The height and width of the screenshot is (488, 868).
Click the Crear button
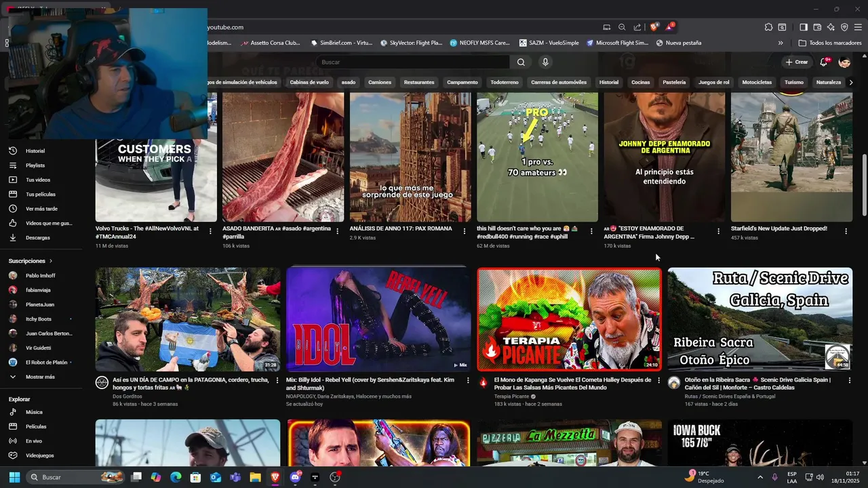(x=797, y=62)
